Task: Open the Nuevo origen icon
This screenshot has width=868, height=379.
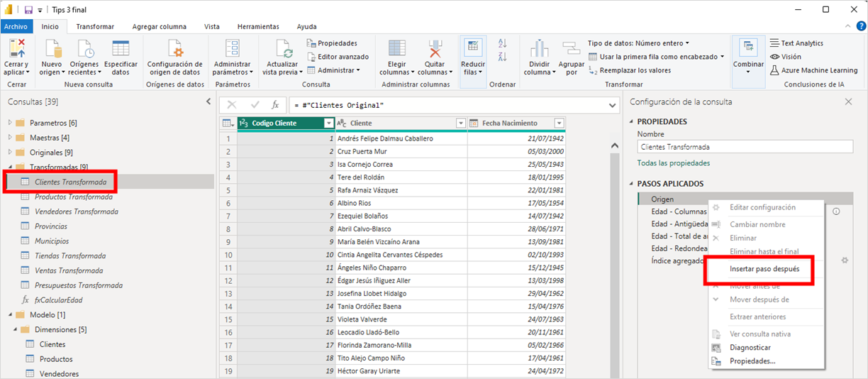Action: click(x=53, y=49)
